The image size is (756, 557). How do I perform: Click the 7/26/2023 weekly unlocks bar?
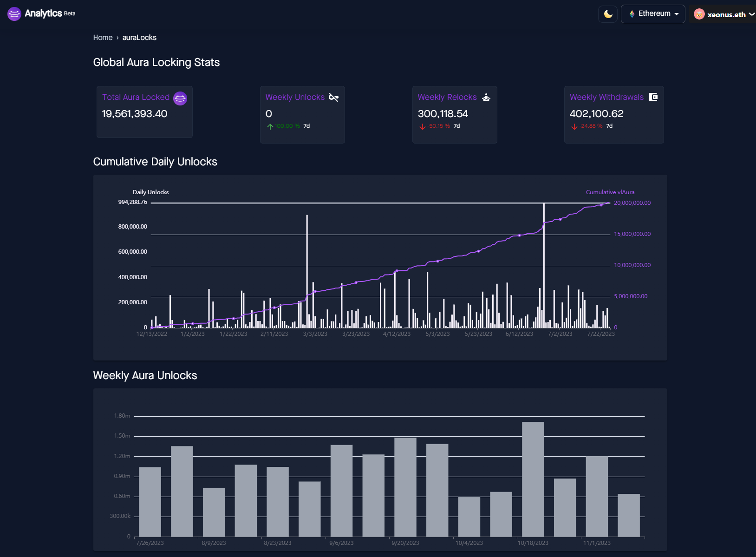(150, 502)
